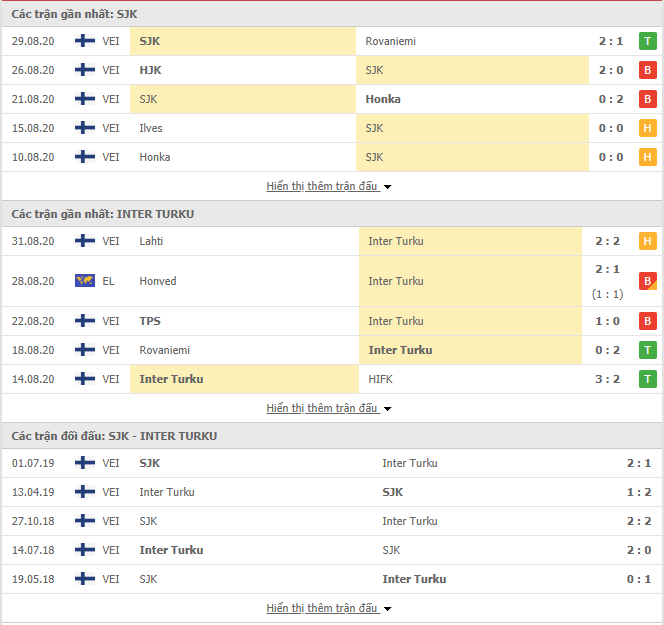Click the header Các trận gần nhất: INTER TURKU
The height and width of the screenshot is (625, 664).
(102, 214)
